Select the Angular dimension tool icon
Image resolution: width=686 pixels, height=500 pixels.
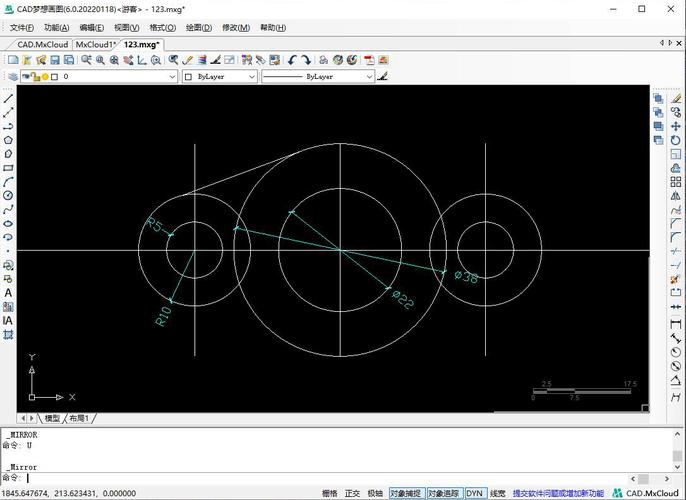676,381
